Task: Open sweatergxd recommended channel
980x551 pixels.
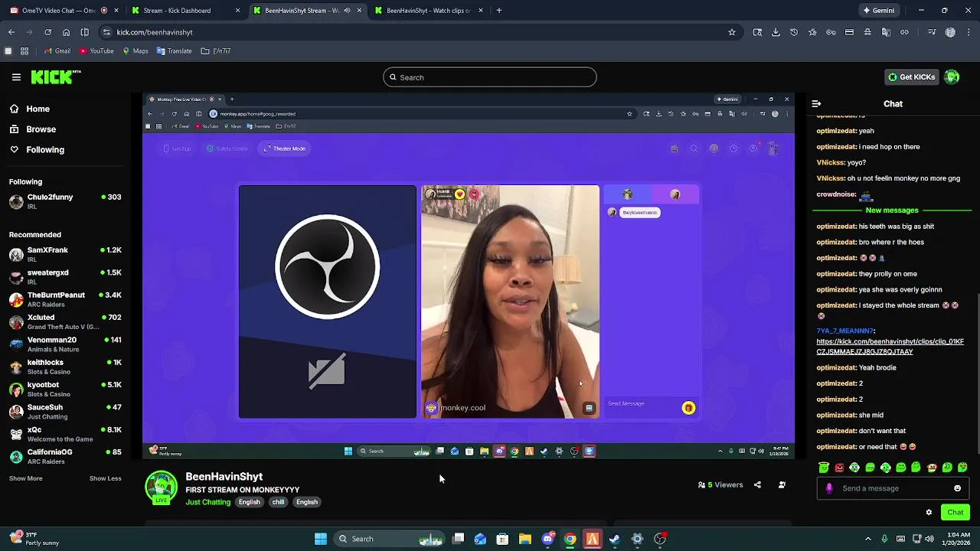Action: pyautogui.click(x=65, y=276)
